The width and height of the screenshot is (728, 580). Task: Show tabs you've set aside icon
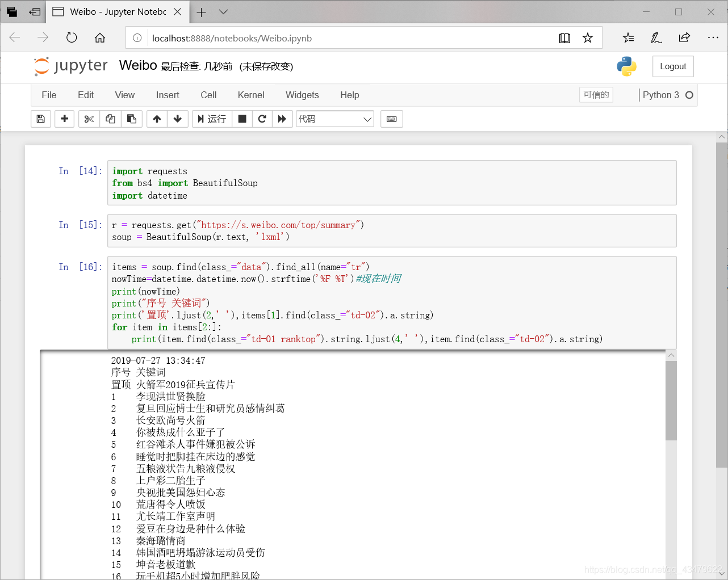pyautogui.click(x=12, y=12)
